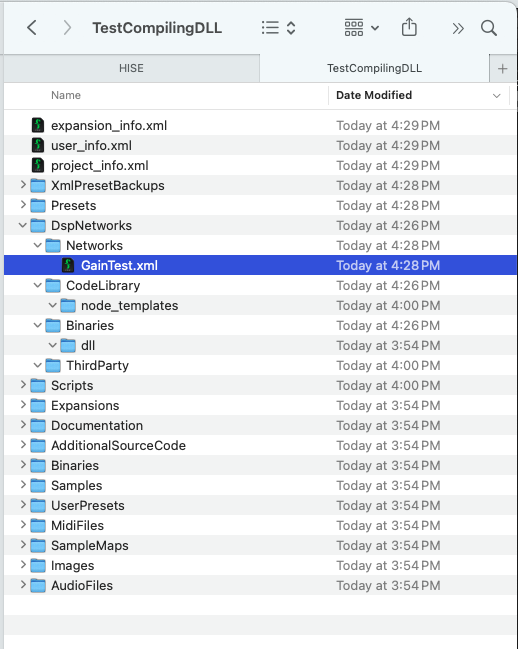Expand the Expansions folder
Screen dimensions: 518x649
pyautogui.click(x=23, y=404)
